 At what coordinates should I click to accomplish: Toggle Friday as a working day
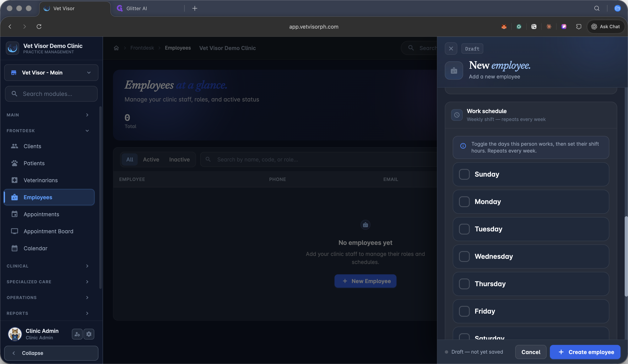point(464,311)
